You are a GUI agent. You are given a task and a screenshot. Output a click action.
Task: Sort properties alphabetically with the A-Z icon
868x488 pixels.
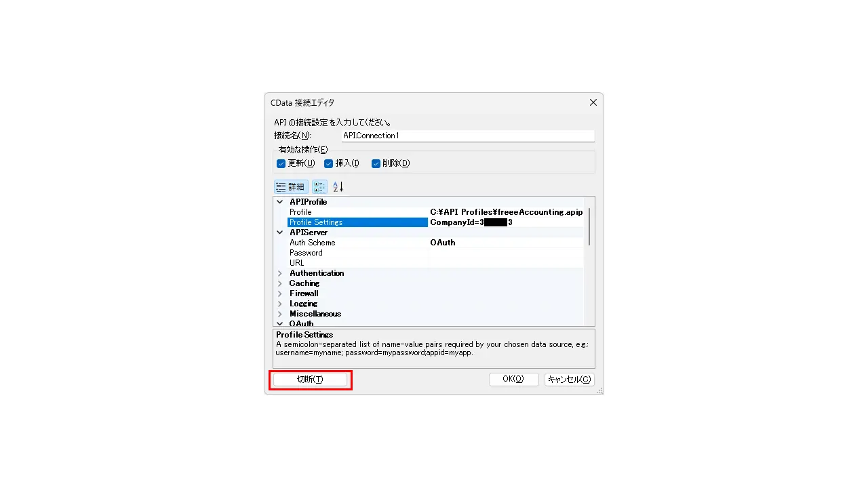[338, 186]
